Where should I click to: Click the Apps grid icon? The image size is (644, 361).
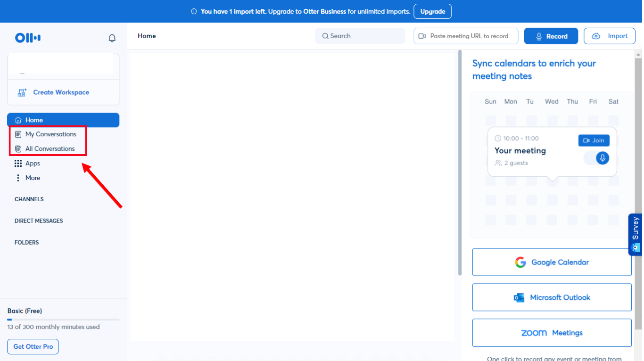click(18, 164)
